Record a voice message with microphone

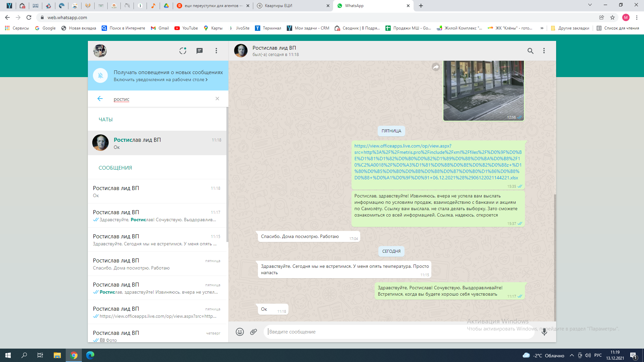(x=544, y=332)
